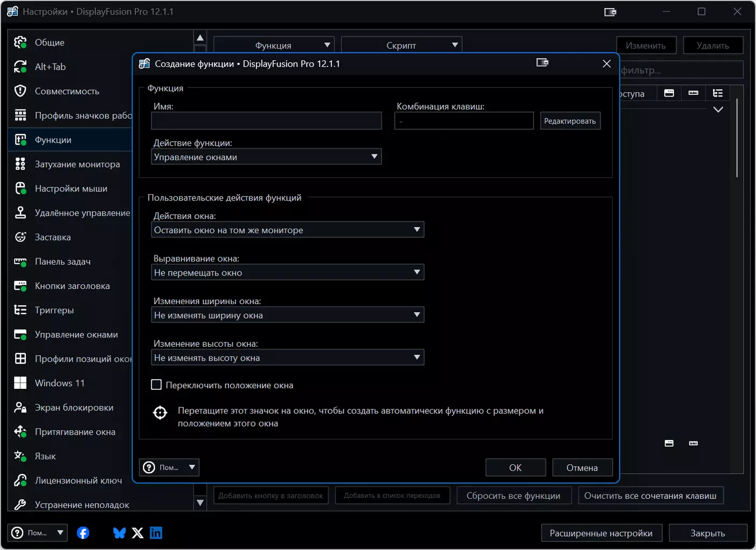Open Настройки мыши sidebar entry
The height and width of the screenshot is (550, 756).
70,188
